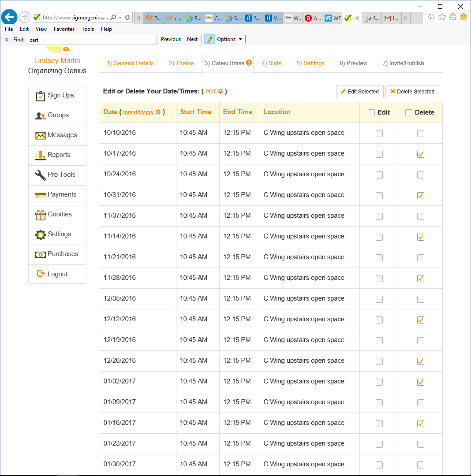Open Messages from the sidebar
Screen dimensions: 471x476
click(57, 135)
